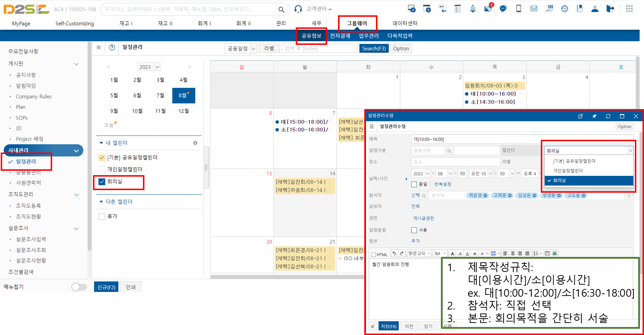The width and height of the screenshot is (644, 335).
Task: Collapse the 내 캘린더 section
Action: point(101,143)
